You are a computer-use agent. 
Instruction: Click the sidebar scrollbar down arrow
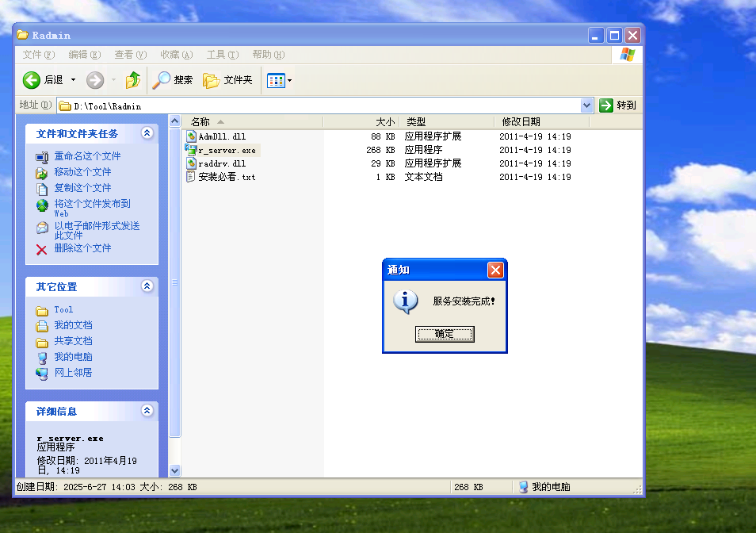coord(175,470)
